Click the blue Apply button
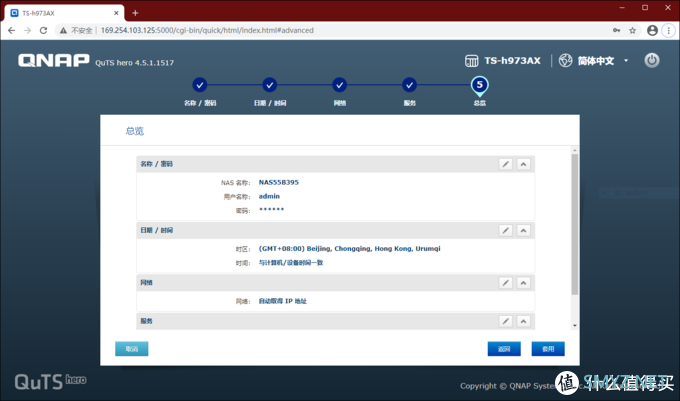This screenshot has height=401, width=680. [548, 349]
